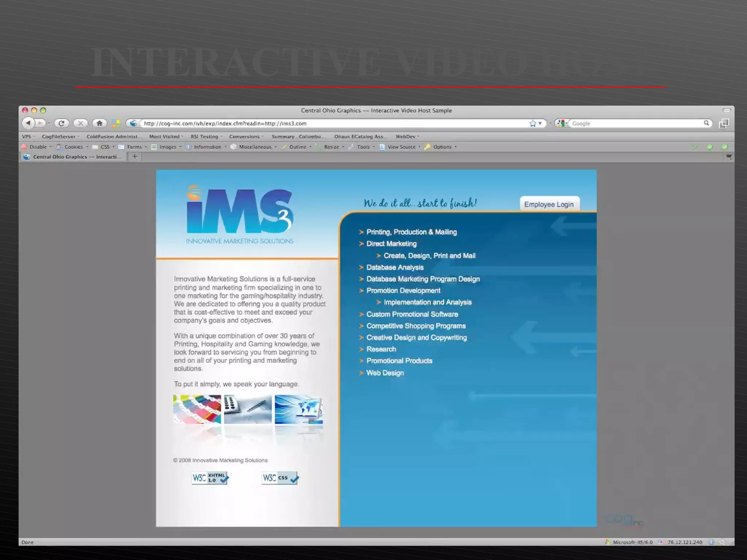The width and height of the screenshot is (747, 560).
Task: Click the calculator and pen thumbnail
Action: (x=248, y=409)
